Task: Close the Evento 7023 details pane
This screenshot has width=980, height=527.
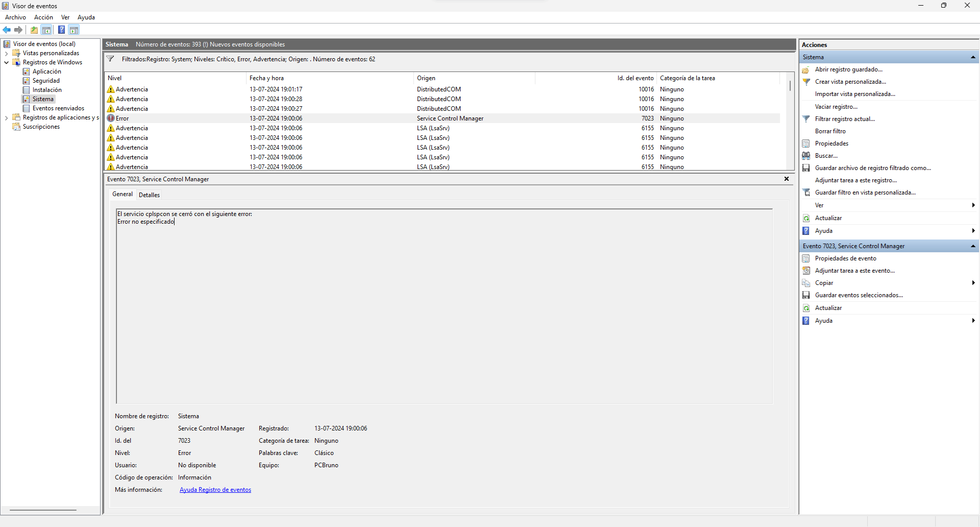Action: click(787, 179)
